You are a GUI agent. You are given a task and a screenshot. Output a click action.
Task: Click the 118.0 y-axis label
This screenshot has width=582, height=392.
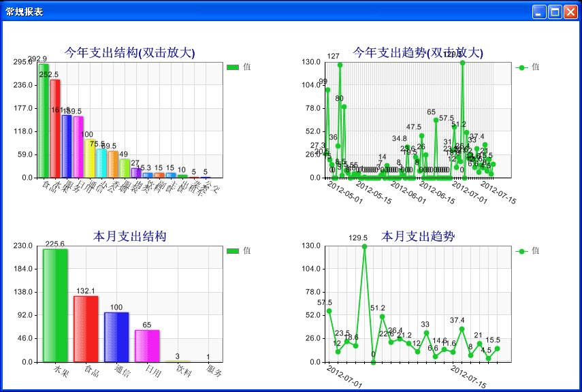[22, 131]
